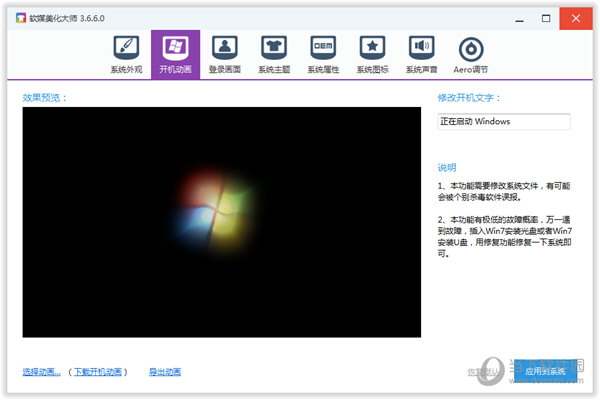Viewport: 600px width, 400px height.
Task: Click the app logo in title bar
Action: coord(21,18)
